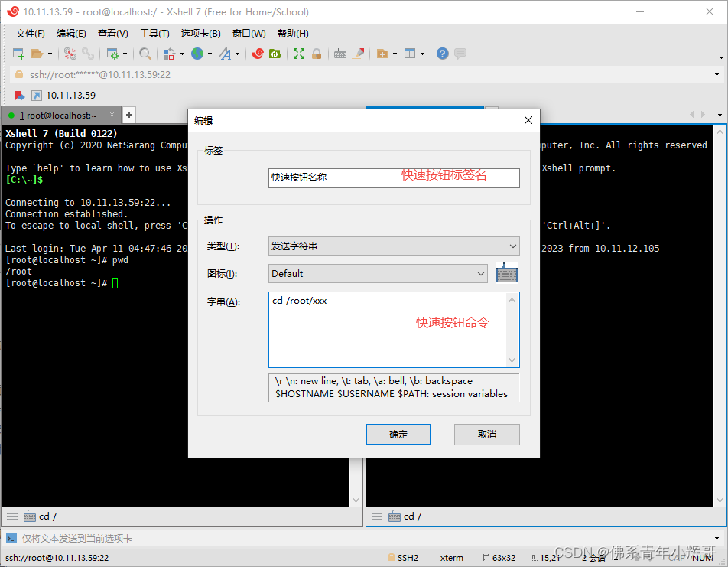Click the address bar ssh://root field

click(x=362, y=75)
